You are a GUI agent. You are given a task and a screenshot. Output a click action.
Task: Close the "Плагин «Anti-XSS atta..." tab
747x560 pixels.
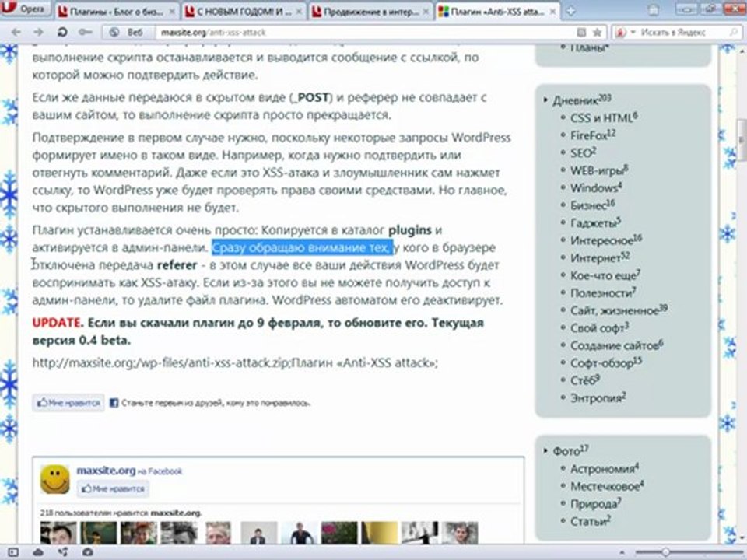click(553, 12)
